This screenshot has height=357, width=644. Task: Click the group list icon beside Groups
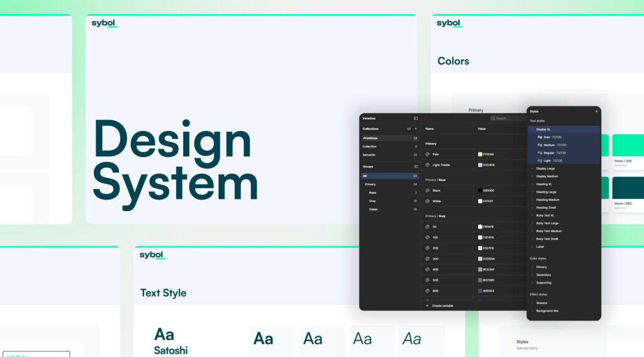[x=416, y=167]
